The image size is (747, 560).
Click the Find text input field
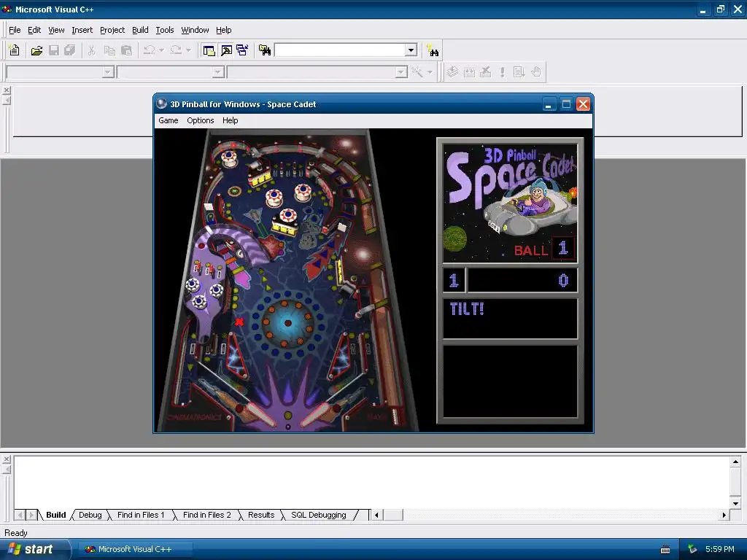[340, 50]
